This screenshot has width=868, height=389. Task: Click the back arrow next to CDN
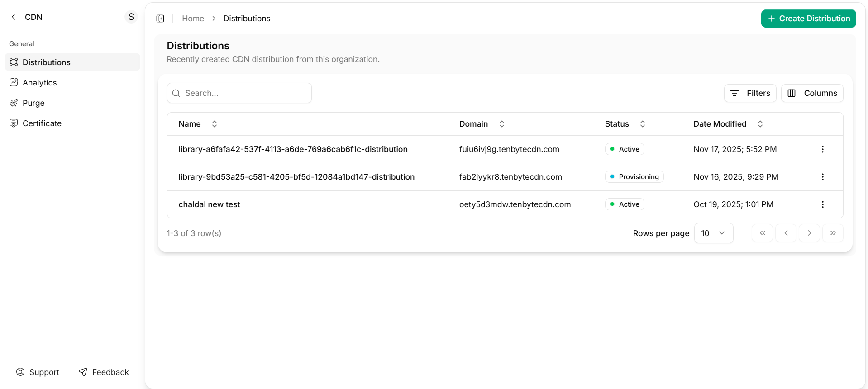click(14, 17)
